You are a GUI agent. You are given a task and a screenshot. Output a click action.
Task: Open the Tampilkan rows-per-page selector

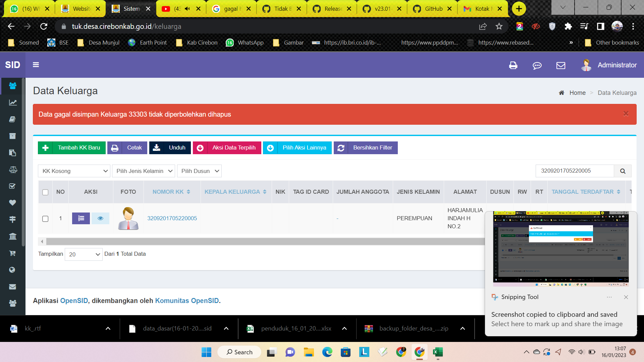point(83,254)
